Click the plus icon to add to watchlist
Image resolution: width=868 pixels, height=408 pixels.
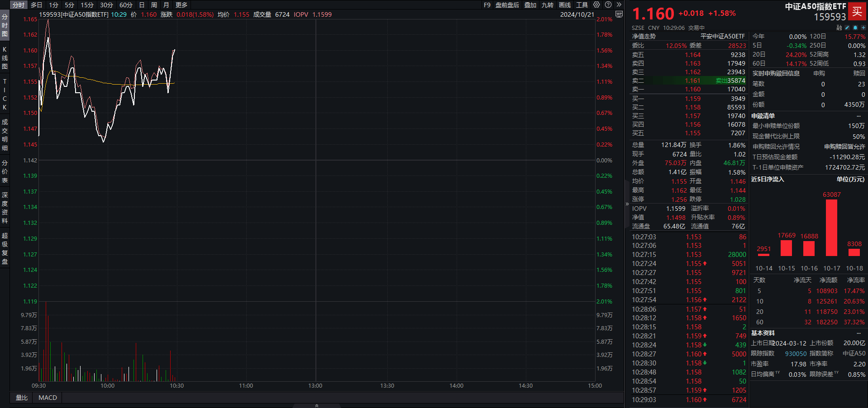pos(863,28)
